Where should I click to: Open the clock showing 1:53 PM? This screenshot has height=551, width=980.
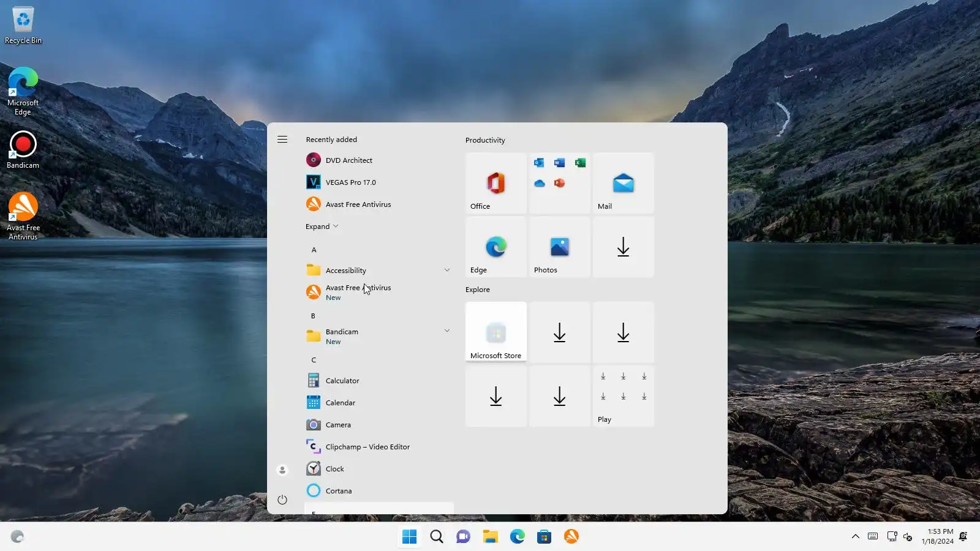tap(938, 536)
